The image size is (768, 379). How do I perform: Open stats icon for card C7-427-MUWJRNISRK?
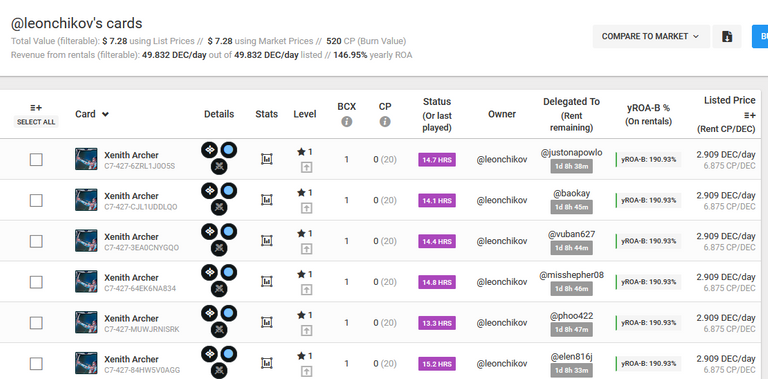(x=266, y=322)
